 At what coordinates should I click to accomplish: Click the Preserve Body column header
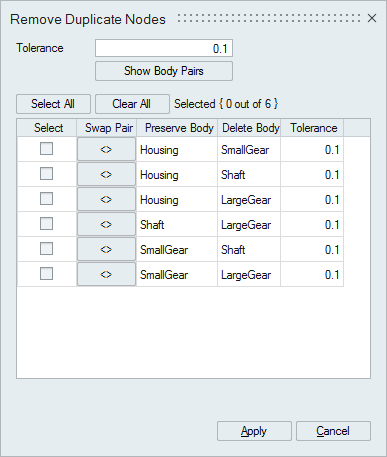click(177, 128)
